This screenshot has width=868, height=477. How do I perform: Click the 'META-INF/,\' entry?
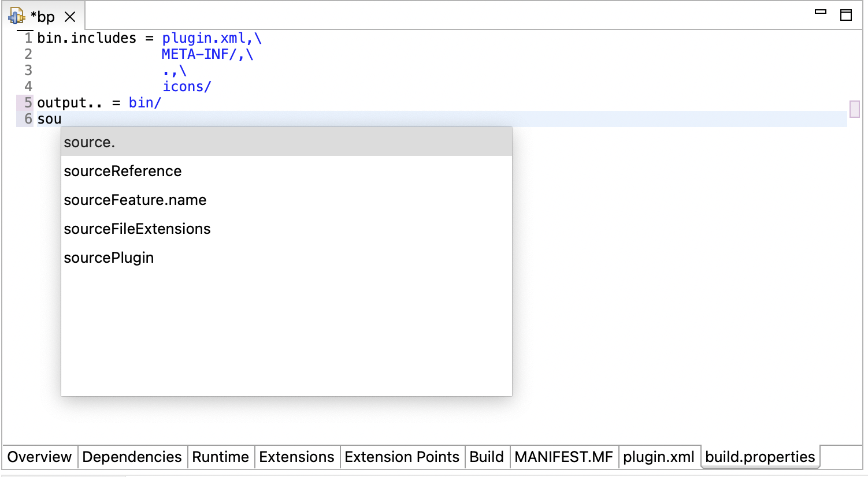point(207,54)
